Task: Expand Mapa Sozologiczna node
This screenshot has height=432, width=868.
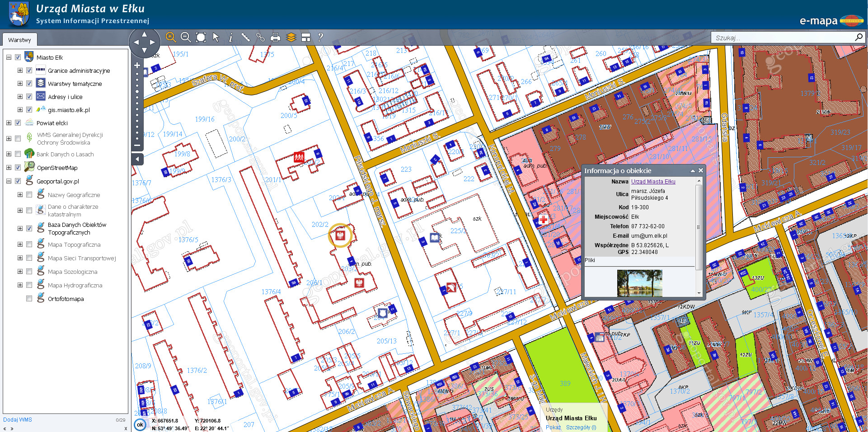Action: click(20, 272)
